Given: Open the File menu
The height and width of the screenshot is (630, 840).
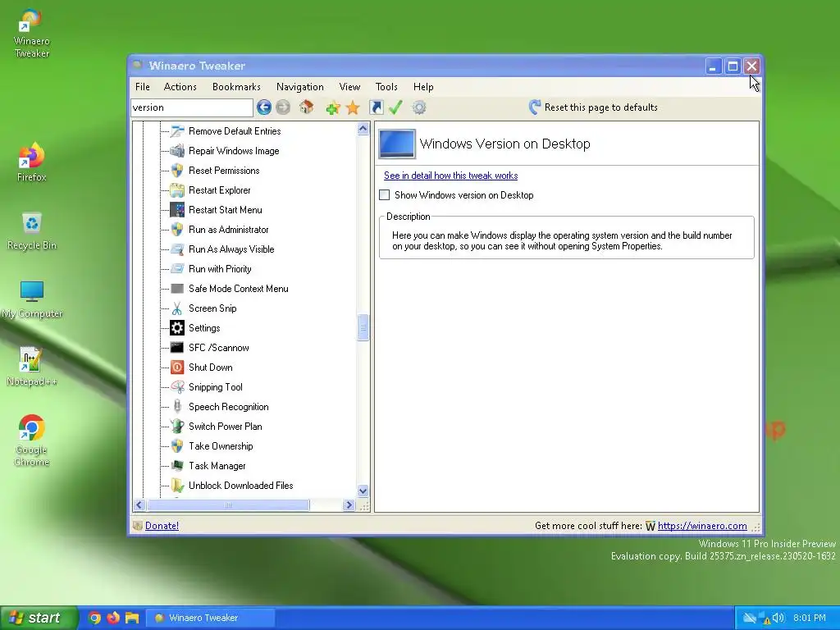Looking at the screenshot, I should (x=143, y=87).
